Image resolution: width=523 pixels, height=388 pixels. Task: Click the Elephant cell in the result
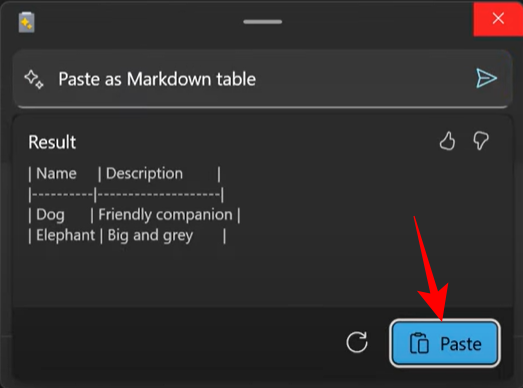coord(65,235)
